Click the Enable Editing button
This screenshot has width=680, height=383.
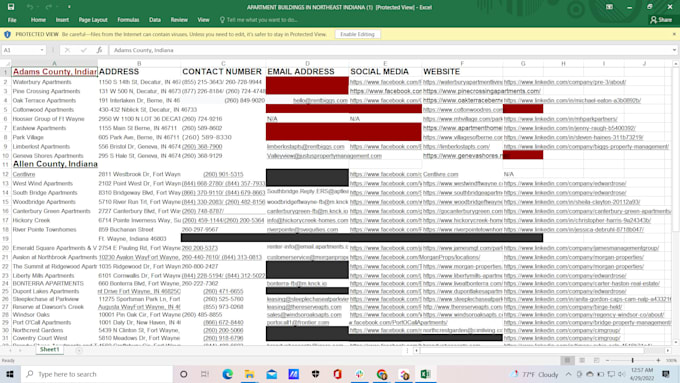pos(357,34)
